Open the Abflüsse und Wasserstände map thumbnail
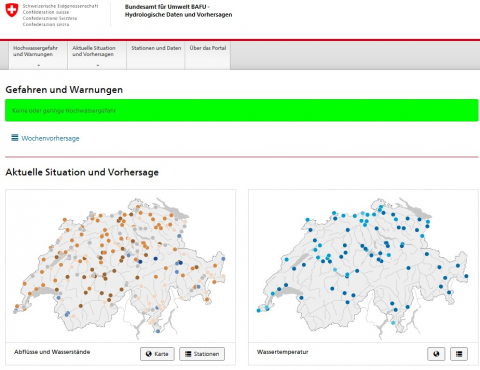The height and width of the screenshot is (370, 480). [120, 266]
